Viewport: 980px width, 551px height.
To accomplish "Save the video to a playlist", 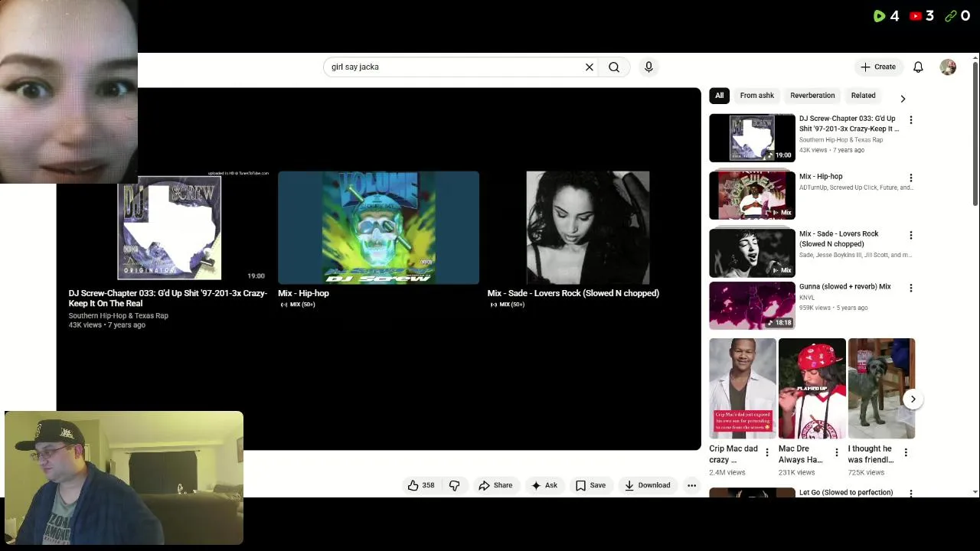I will [590, 485].
